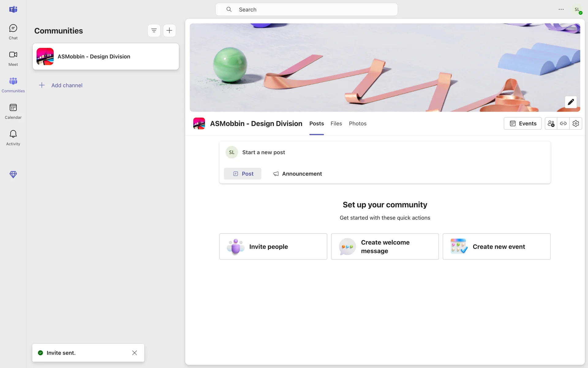Edit banner image with pencil icon
Viewport: 588px width, 368px height.
point(571,102)
